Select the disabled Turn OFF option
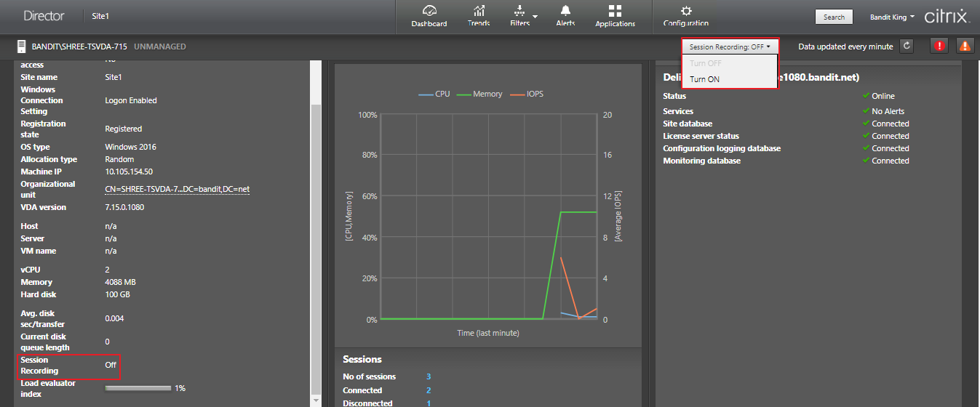 pos(705,63)
